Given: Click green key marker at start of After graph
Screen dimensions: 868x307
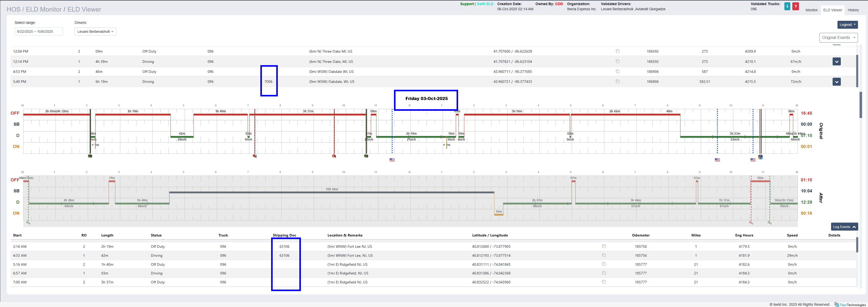Looking at the screenshot, I should 28,223.
